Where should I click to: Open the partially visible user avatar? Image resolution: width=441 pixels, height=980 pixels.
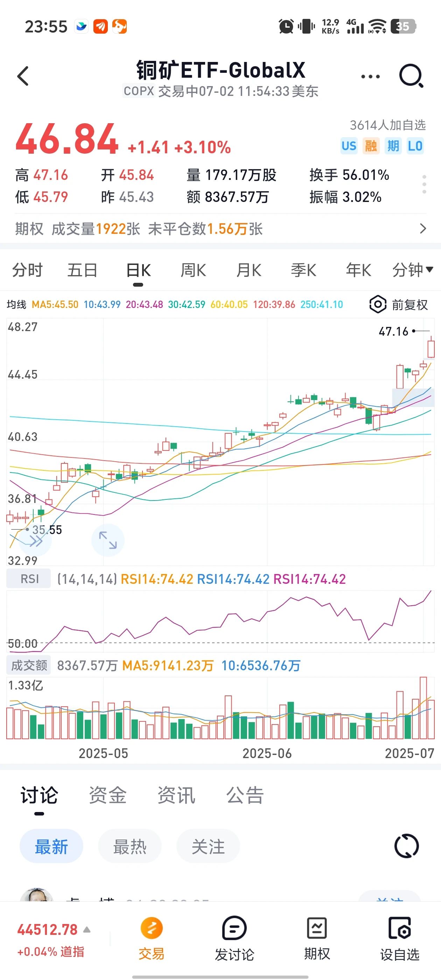pyautogui.click(x=36, y=895)
